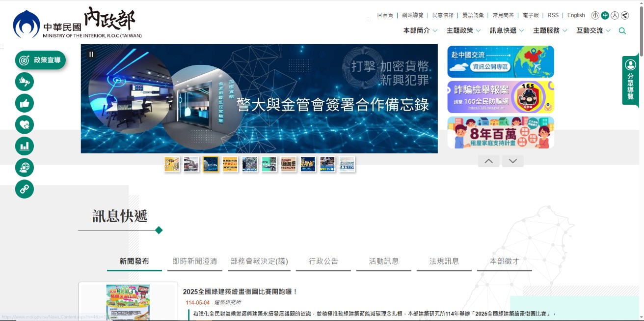Viewport: 644px width, 321px height.
Task: Select the ninth carousel thumbnail
Action: coord(327,164)
